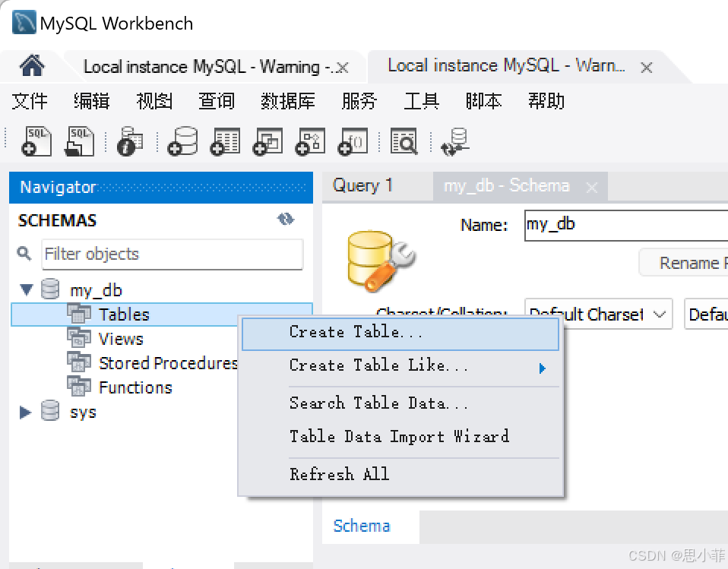Select the Views tree item

(x=121, y=339)
